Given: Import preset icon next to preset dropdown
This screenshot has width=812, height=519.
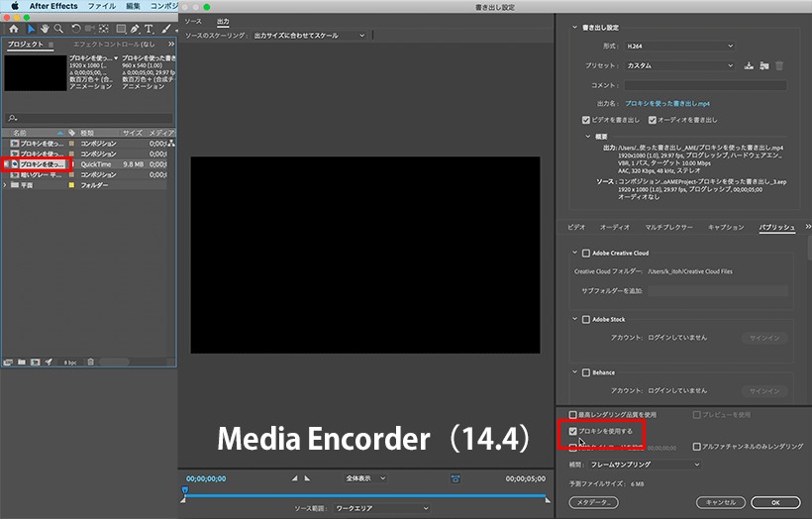Looking at the screenshot, I should click(763, 65).
